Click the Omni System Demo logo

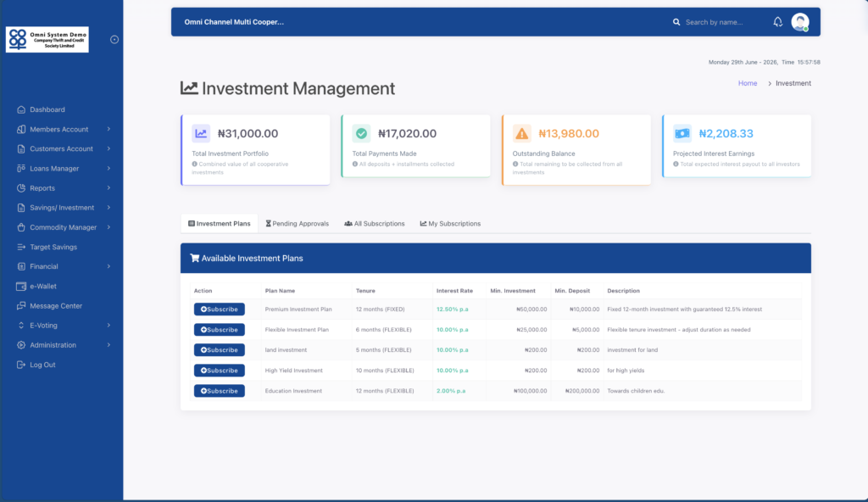[47, 39]
